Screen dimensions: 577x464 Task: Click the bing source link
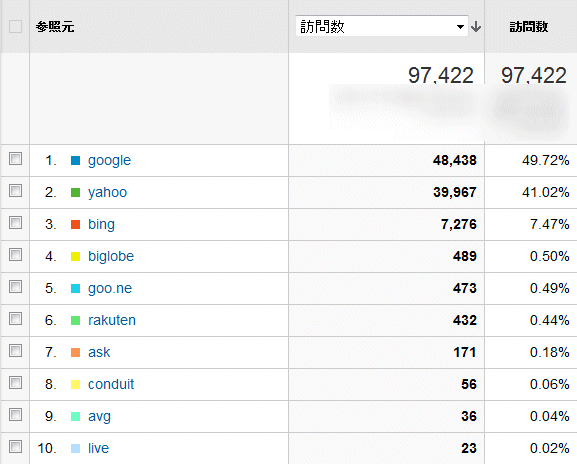(101, 225)
